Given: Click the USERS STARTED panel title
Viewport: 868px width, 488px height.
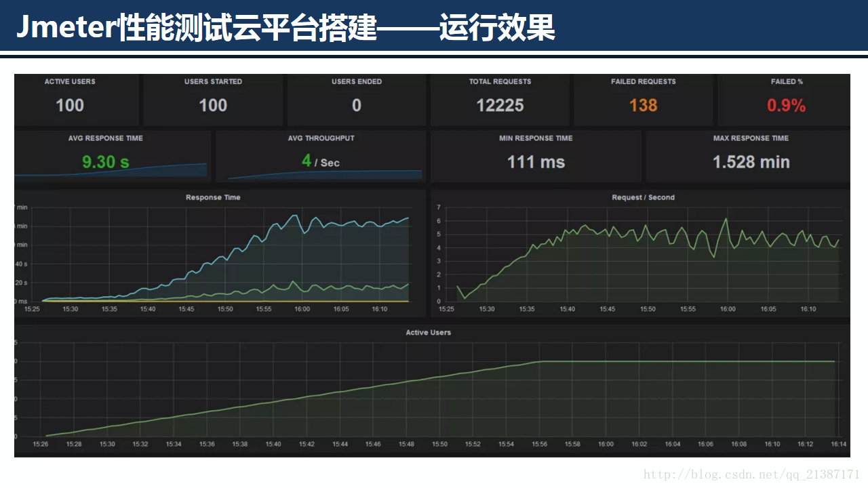Looking at the screenshot, I should click(213, 81).
